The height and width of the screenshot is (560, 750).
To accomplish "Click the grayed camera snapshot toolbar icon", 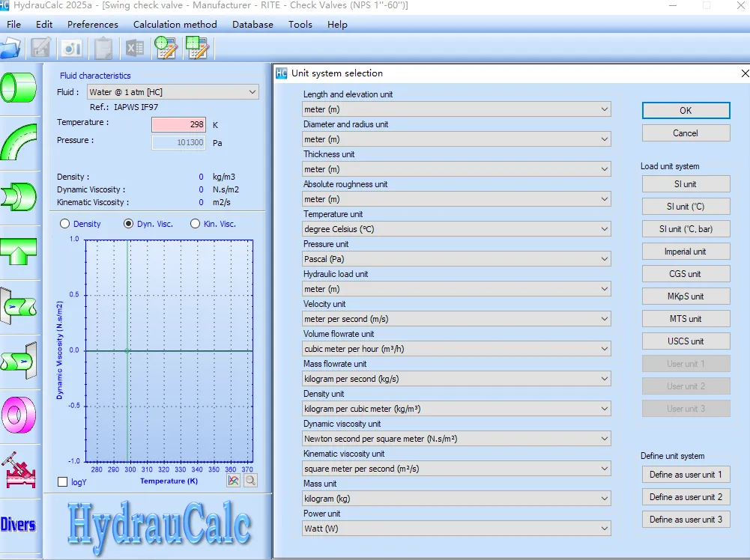I will tap(72, 48).
